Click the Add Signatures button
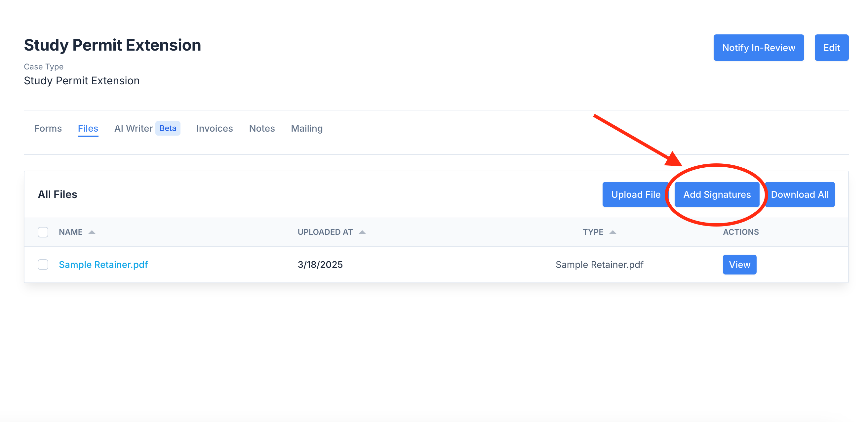 pyautogui.click(x=717, y=194)
